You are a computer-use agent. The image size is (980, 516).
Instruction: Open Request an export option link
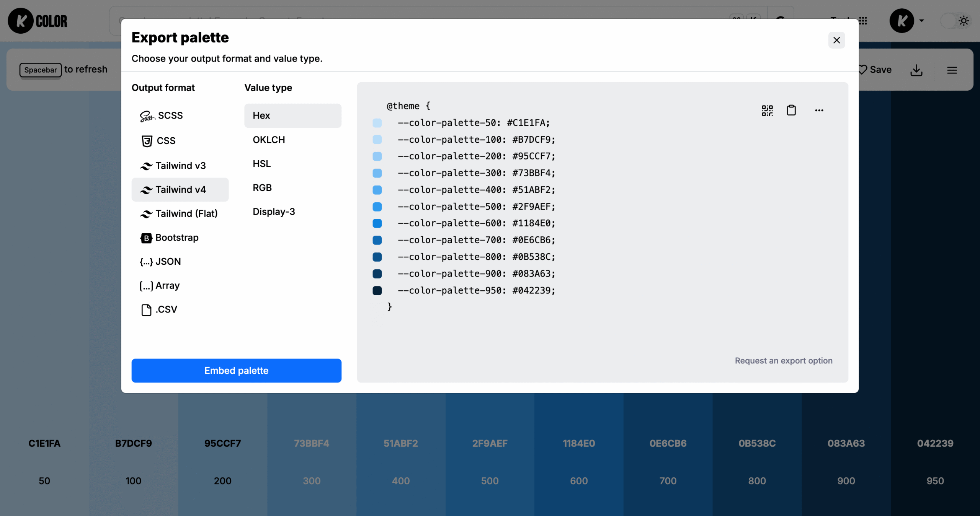784,361
